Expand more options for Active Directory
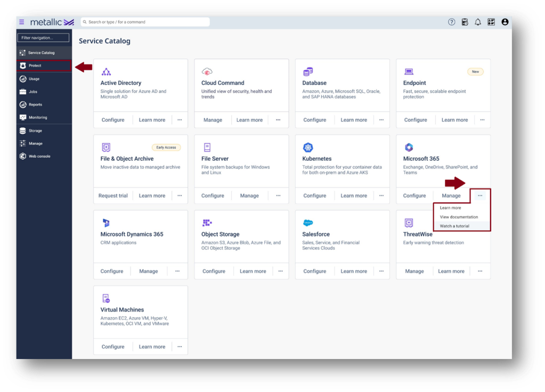The height and width of the screenshot is (392, 545). click(180, 120)
